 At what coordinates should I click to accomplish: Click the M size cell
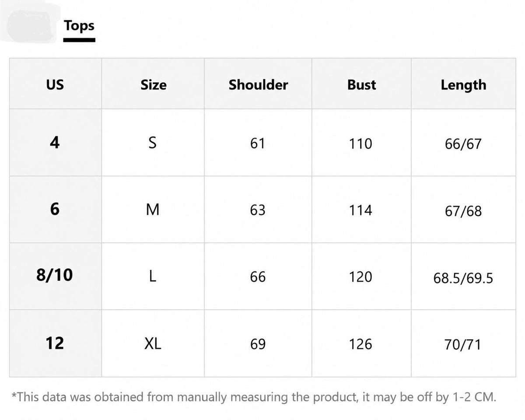153,210
